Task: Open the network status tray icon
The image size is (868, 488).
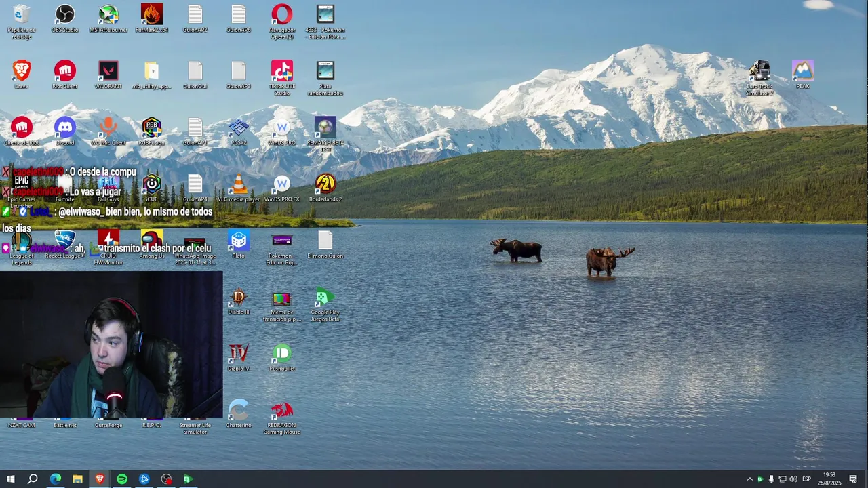Action: click(782, 479)
